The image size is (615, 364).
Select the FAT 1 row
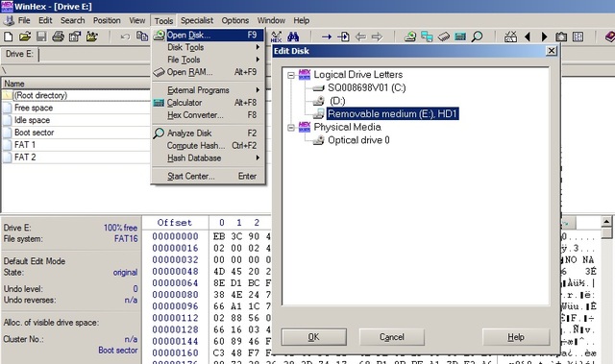click(x=77, y=145)
